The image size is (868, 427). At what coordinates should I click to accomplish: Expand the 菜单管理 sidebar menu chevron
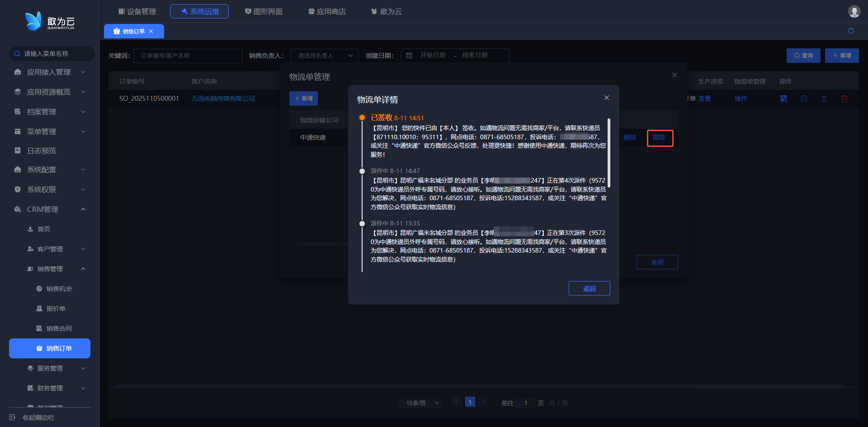click(x=83, y=131)
